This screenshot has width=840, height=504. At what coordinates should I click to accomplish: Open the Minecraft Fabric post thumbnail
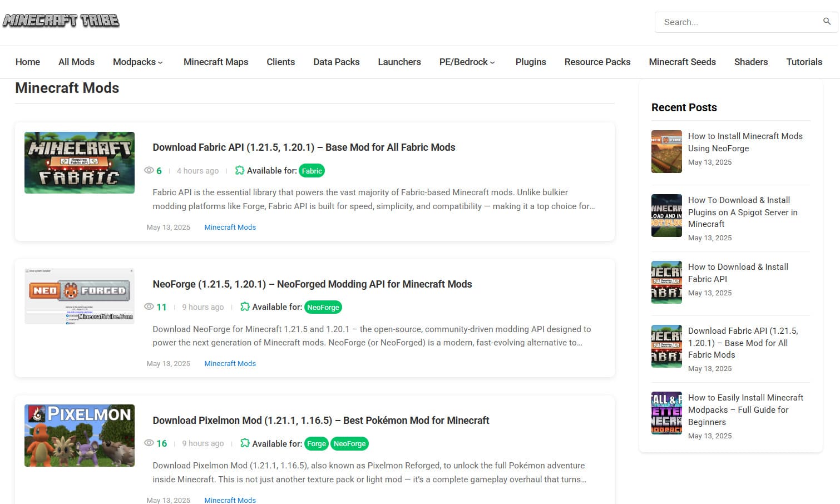(x=80, y=162)
